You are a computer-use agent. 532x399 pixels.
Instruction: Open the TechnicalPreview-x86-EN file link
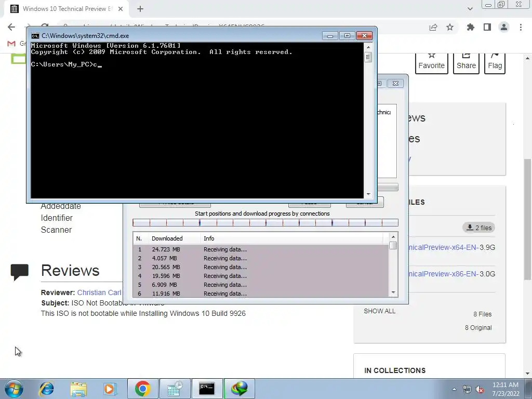[444, 274]
